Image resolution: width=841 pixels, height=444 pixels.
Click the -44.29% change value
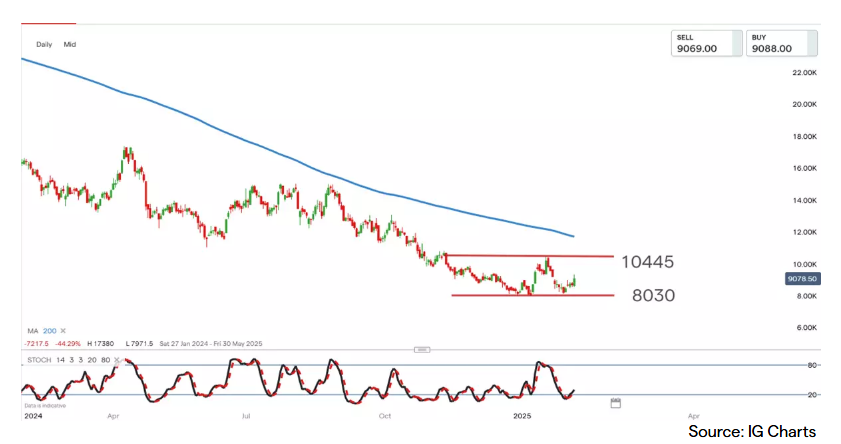(68, 344)
